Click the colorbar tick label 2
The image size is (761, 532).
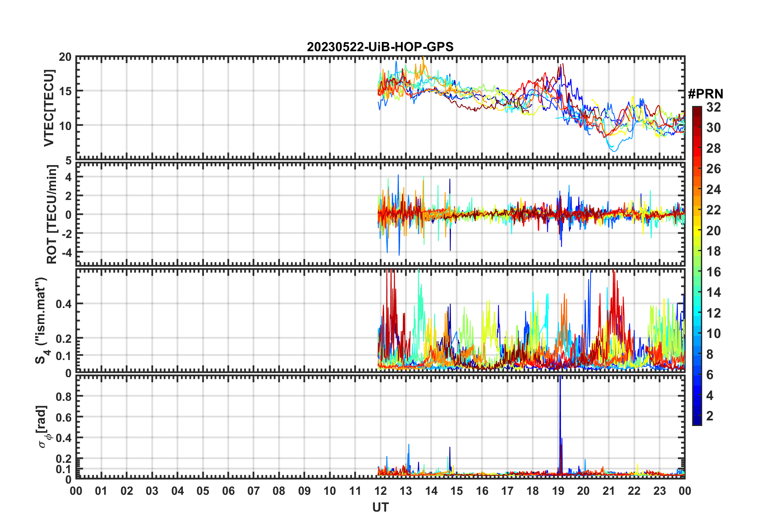click(710, 416)
